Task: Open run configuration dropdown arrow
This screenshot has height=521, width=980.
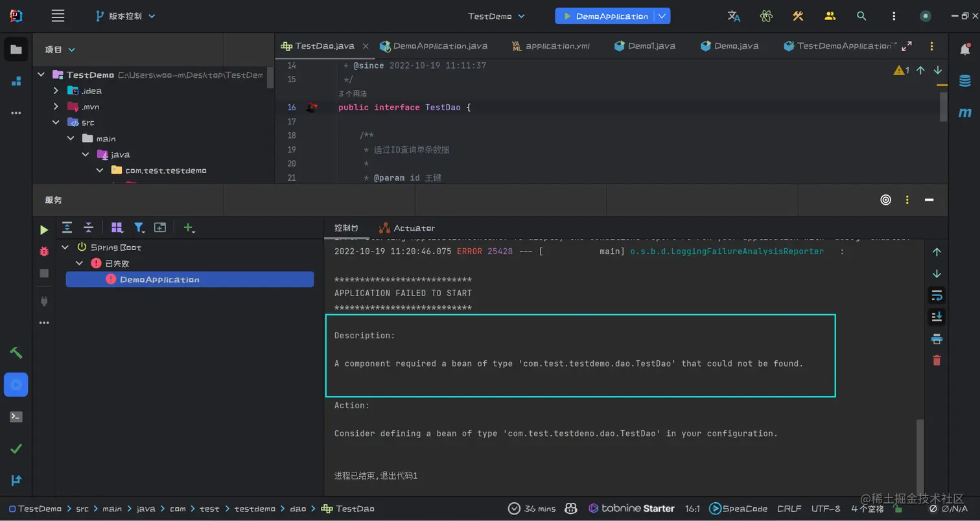Action: (662, 16)
